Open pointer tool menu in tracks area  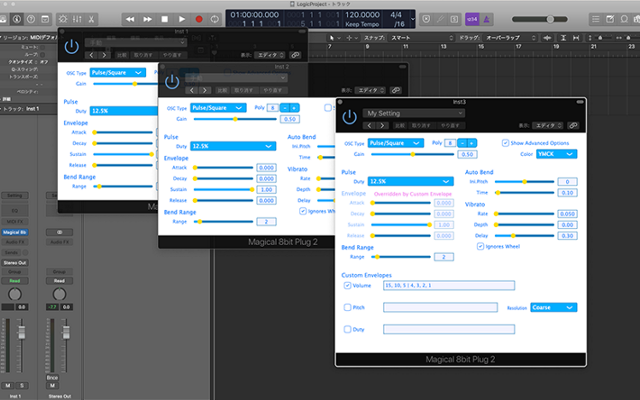(334, 38)
